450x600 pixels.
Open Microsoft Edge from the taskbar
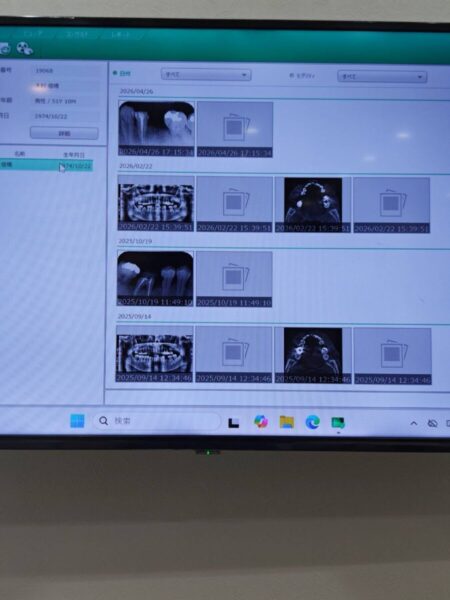(313, 422)
